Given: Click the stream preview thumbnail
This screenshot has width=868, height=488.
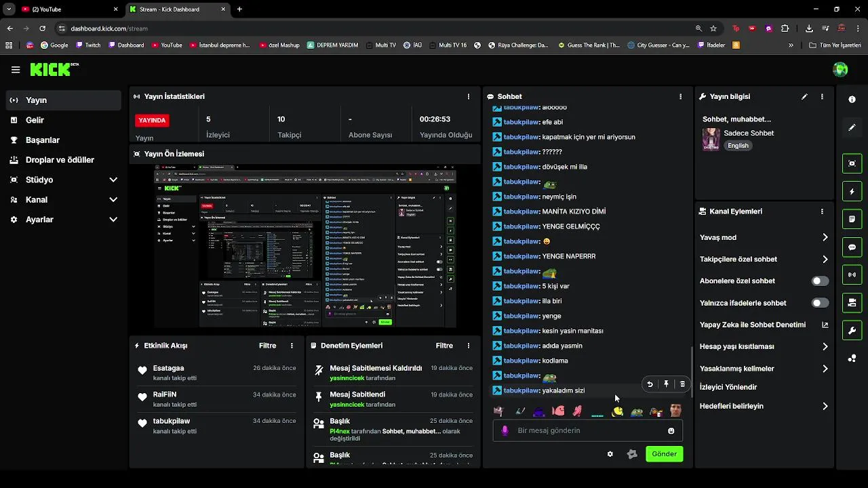Looking at the screenshot, I should tap(305, 246).
